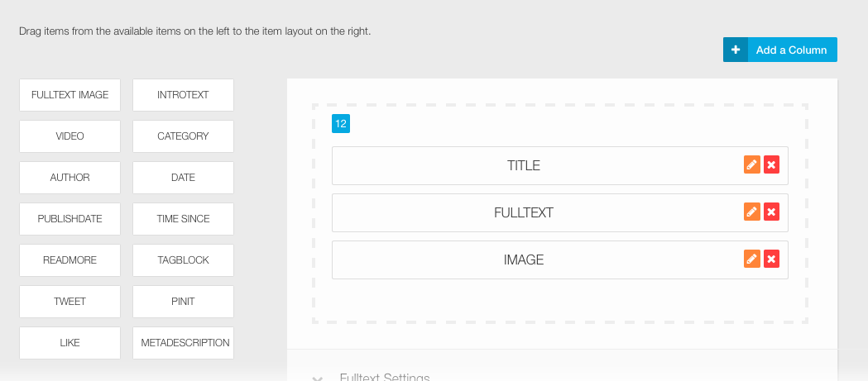
Task: Expand the Fulltext Settings chevron
Action: (317, 379)
